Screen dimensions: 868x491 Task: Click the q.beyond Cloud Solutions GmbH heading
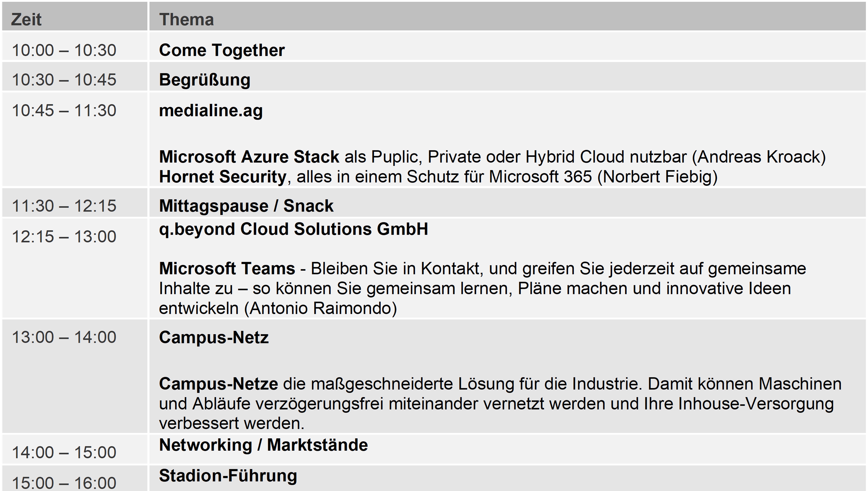293,229
